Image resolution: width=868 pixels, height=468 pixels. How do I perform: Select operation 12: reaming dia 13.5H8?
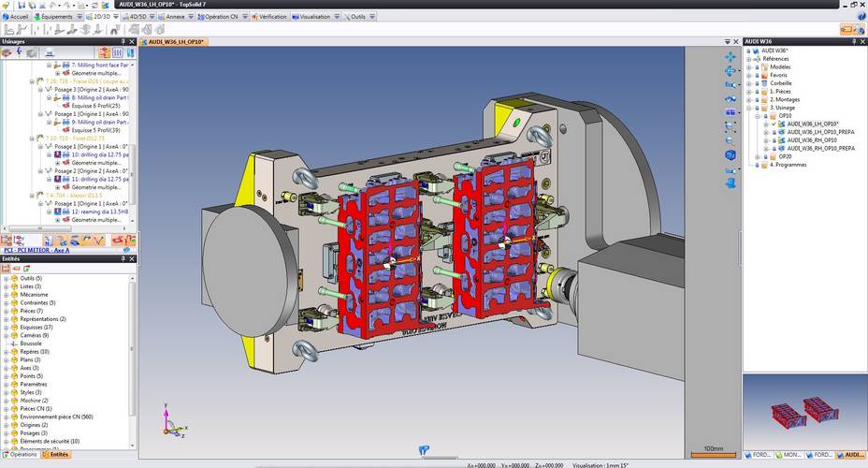100,212
